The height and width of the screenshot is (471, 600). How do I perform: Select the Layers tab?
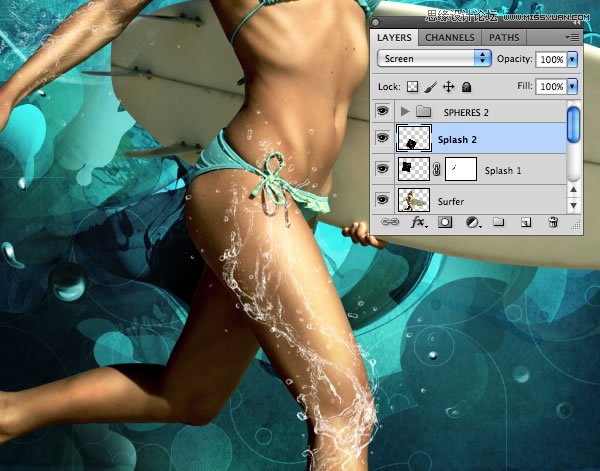pos(394,37)
